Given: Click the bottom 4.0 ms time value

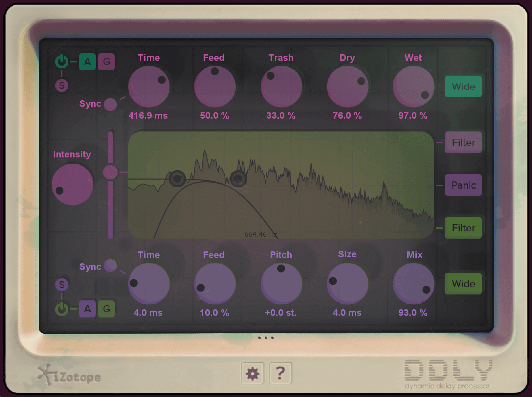Looking at the screenshot, I should pos(148,313).
